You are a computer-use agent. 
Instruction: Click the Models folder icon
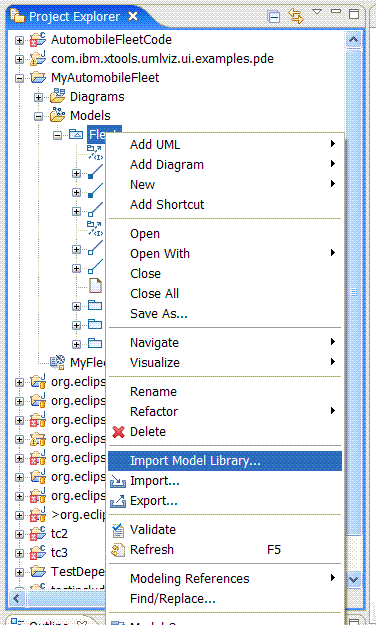[57, 115]
